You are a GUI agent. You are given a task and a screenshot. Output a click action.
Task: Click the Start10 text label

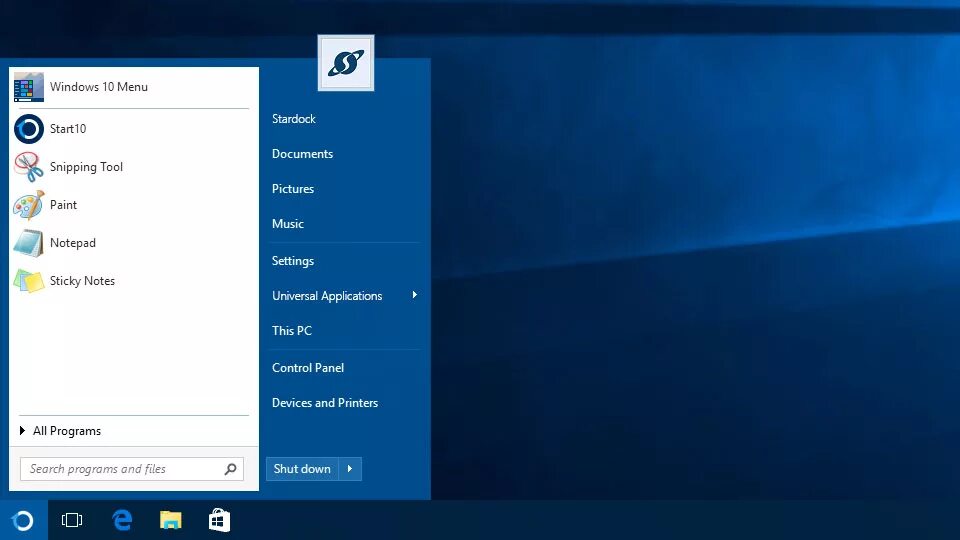coord(68,129)
